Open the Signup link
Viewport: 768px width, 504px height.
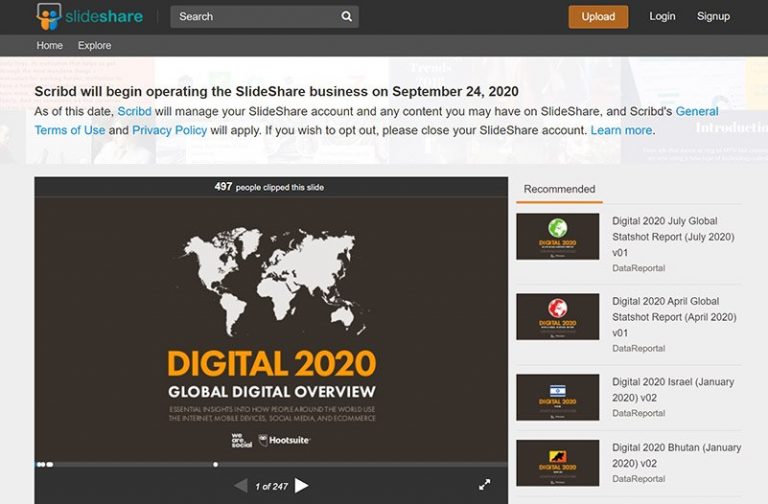click(713, 16)
